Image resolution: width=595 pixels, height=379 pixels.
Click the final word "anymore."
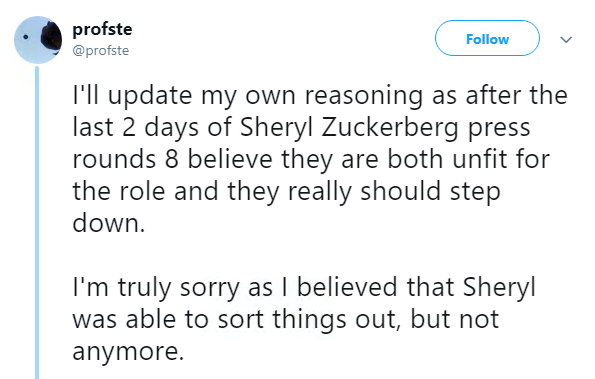(x=128, y=352)
